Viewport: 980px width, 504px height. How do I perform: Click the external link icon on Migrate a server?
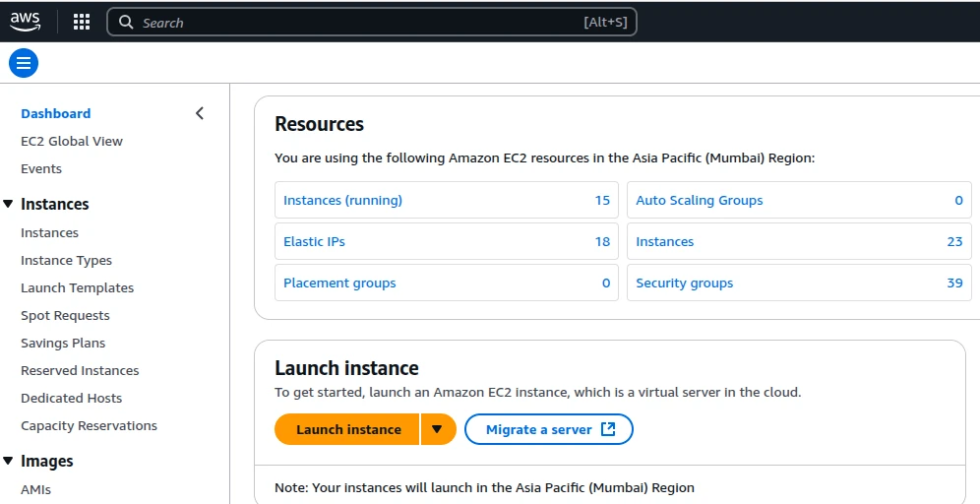(608, 429)
